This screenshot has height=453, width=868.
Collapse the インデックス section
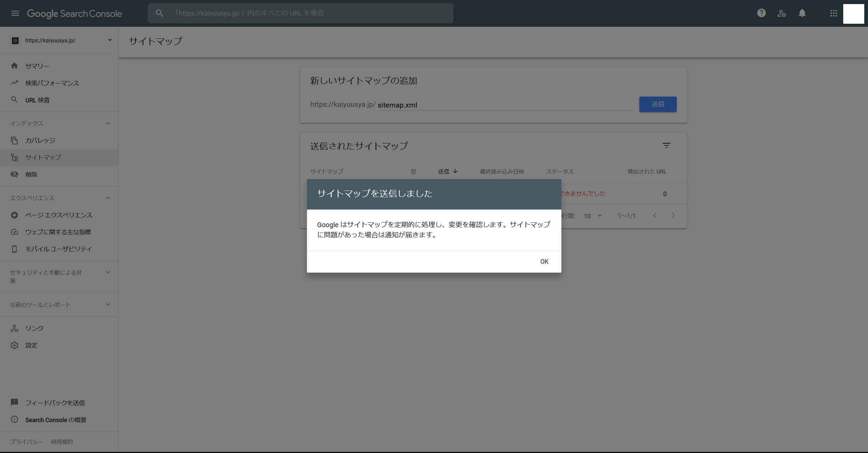click(108, 123)
